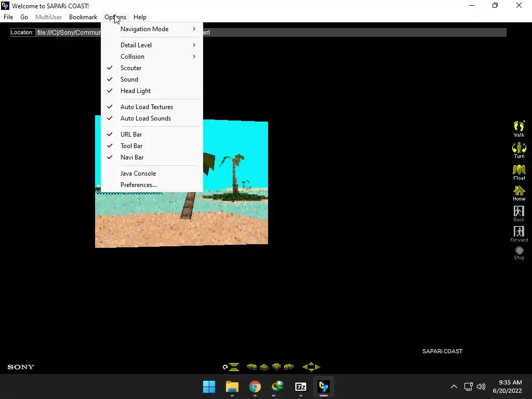The height and width of the screenshot is (399, 532).
Task: Hide the Navi Bar
Action: click(152, 157)
